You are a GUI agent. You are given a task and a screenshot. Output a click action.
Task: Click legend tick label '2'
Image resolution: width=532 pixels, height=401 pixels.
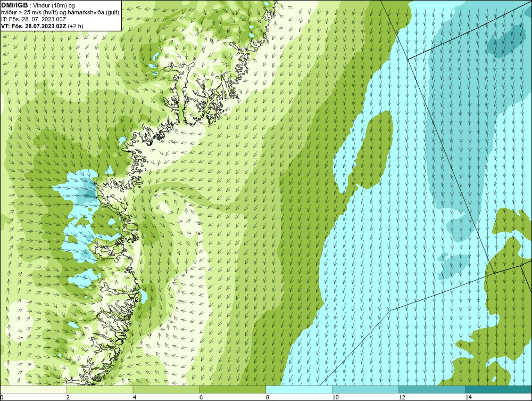coord(68,397)
